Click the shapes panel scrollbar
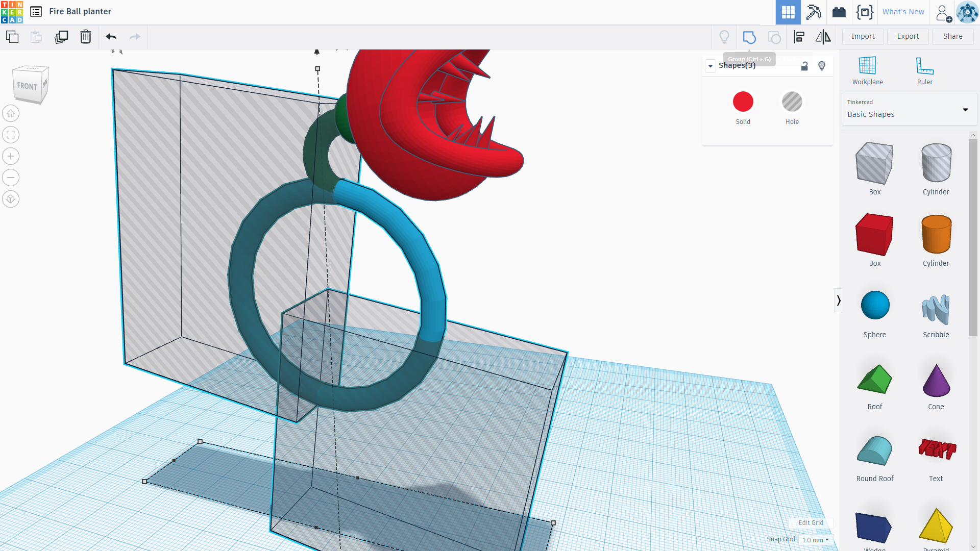Screen dimensions: 980x551 pos(973,237)
